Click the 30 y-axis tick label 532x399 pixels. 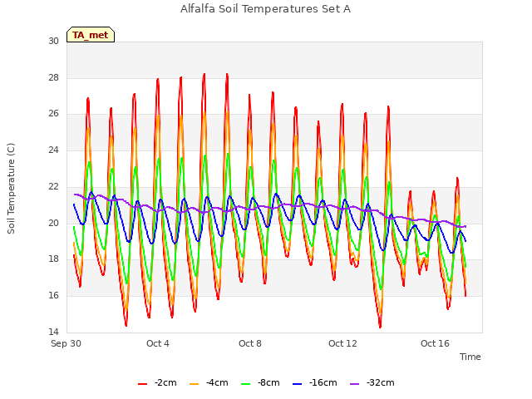[53, 42]
